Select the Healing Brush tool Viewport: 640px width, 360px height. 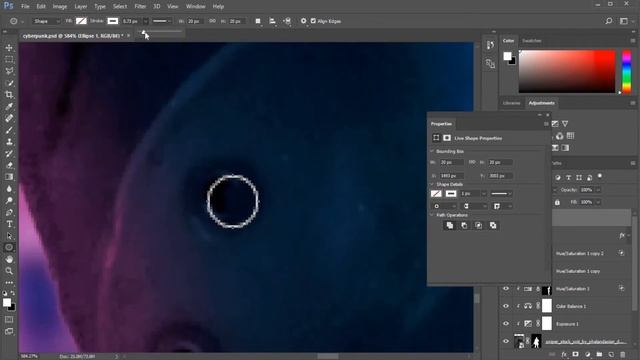point(9,118)
